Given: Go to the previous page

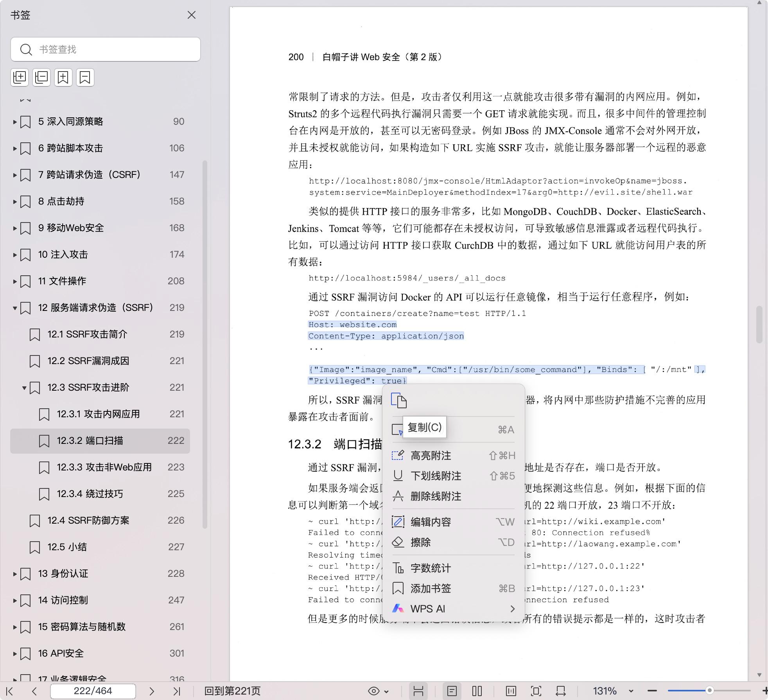Looking at the screenshot, I should [x=34, y=691].
